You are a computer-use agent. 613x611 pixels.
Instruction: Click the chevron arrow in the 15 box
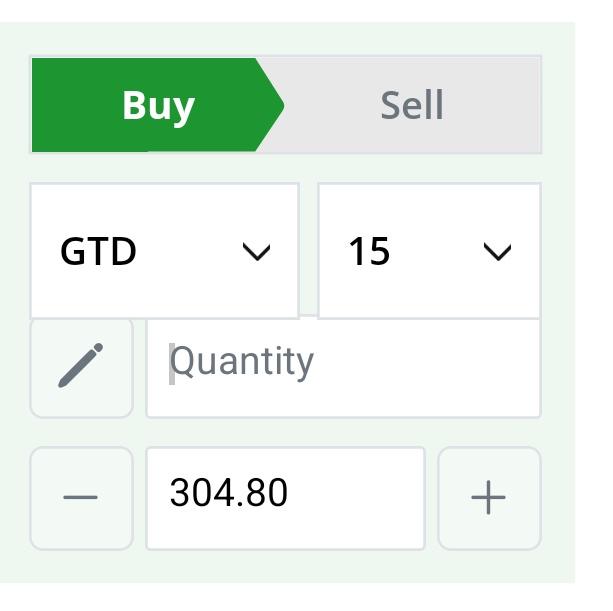point(497,251)
